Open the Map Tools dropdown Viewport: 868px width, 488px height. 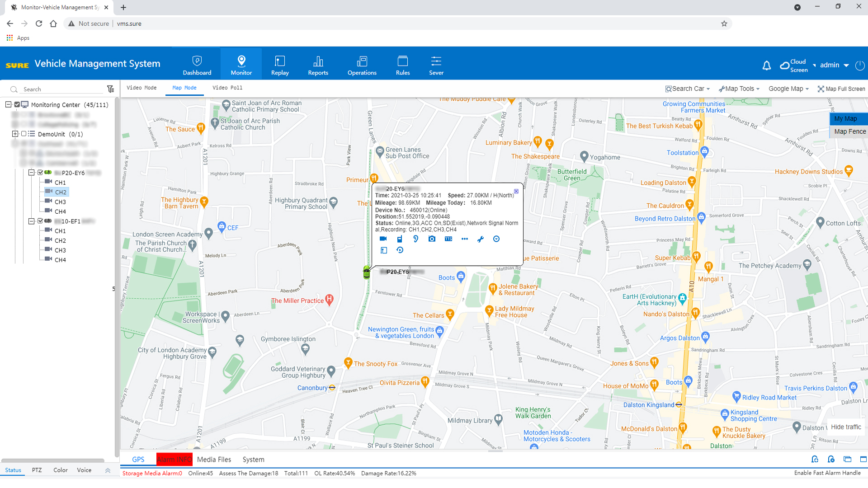(739, 89)
